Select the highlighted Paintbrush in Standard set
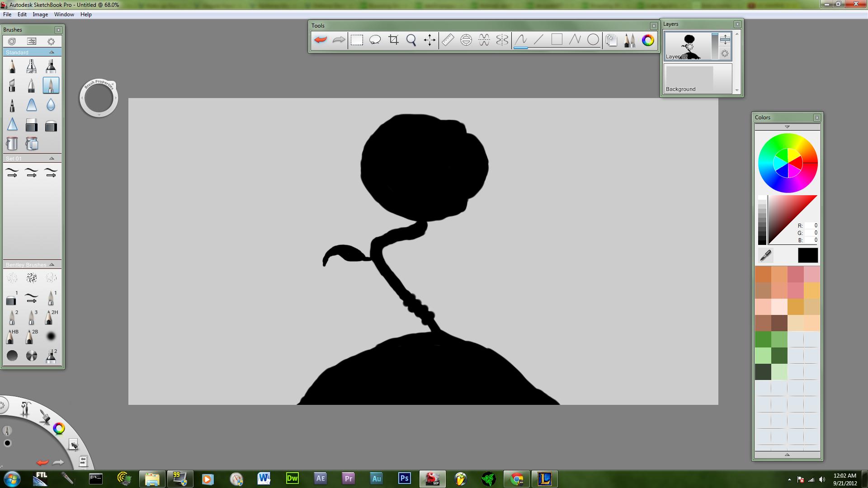 point(51,85)
